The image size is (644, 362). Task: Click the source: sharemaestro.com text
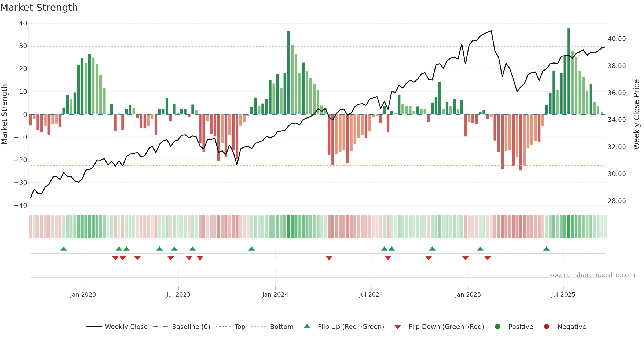coord(592,275)
